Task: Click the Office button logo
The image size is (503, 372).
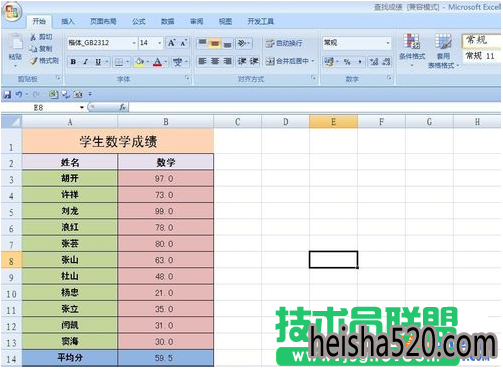Action: pyautogui.click(x=13, y=12)
